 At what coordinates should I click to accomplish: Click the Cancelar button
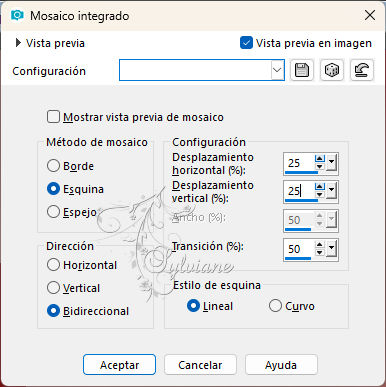point(200,365)
